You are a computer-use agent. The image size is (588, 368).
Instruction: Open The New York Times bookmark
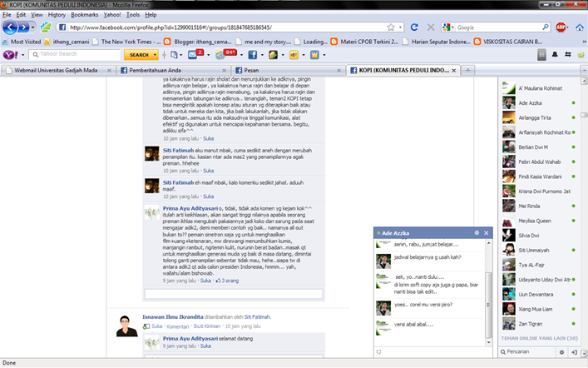click(126, 42)
